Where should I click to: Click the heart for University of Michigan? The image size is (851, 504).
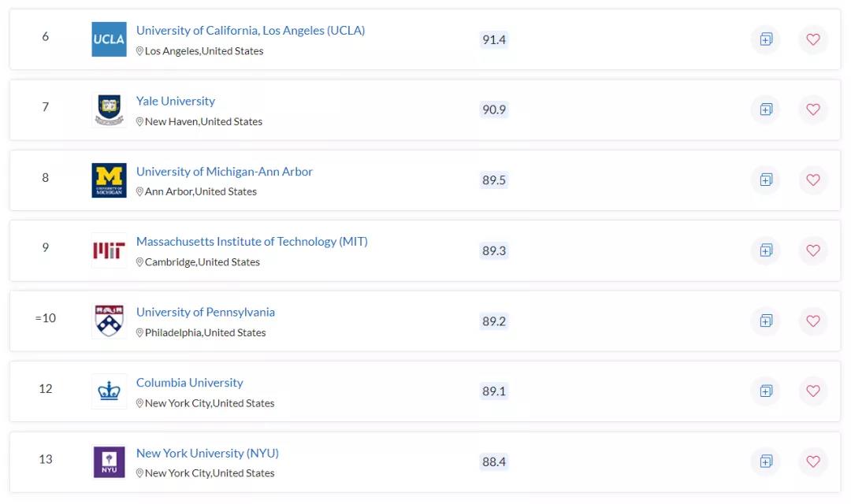pos(813,180)
